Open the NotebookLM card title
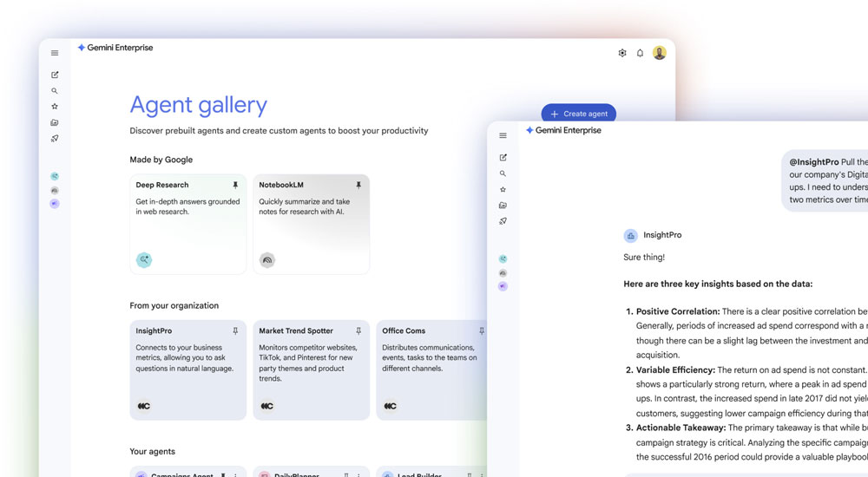The height and width of the screenshot is (477, 868). (x=281, y=185)
